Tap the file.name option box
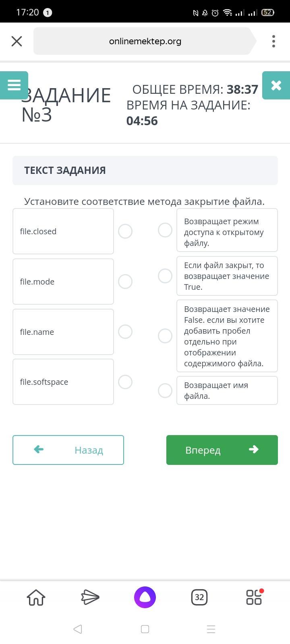This screenshot has width=290, height=644. click(x=63, y=332)
